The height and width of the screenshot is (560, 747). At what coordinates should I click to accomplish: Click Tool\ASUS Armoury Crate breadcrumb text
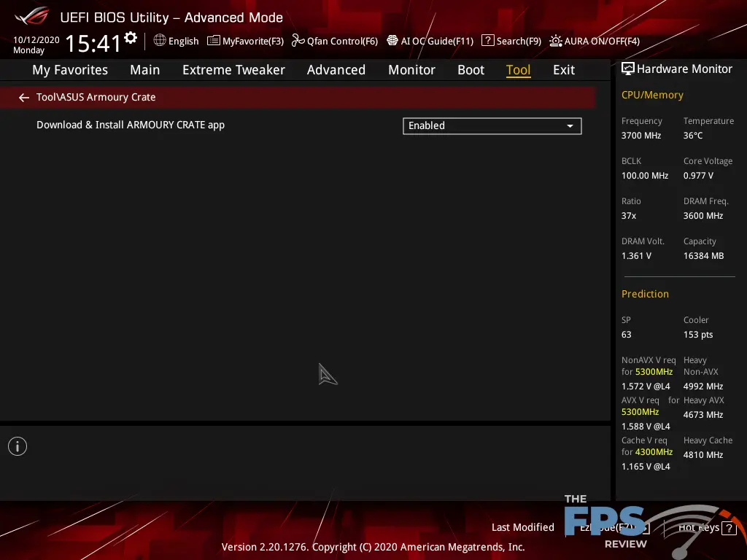tap(96, 97)
